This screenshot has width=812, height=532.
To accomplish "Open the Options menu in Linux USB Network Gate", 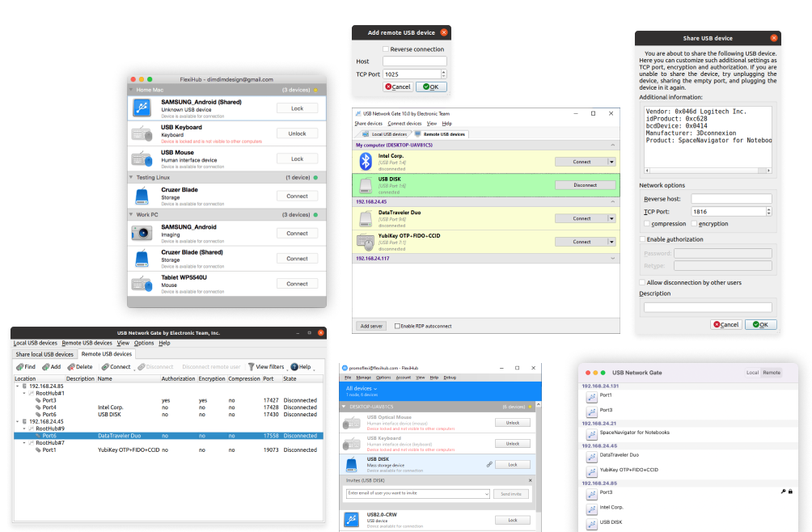I will tap(144, 343).
